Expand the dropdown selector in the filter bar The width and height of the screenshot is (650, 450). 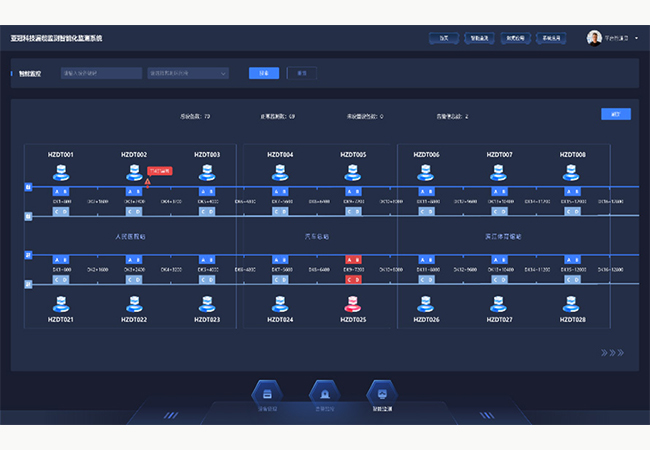click(188, 73)
